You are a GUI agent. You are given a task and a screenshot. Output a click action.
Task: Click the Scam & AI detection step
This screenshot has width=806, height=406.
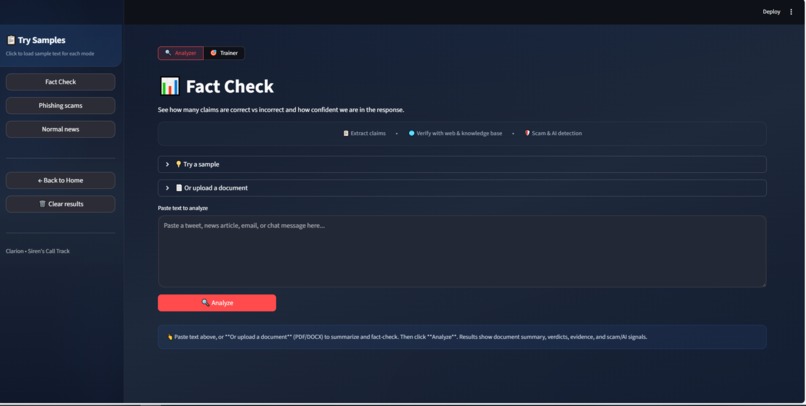coord(553,133)
